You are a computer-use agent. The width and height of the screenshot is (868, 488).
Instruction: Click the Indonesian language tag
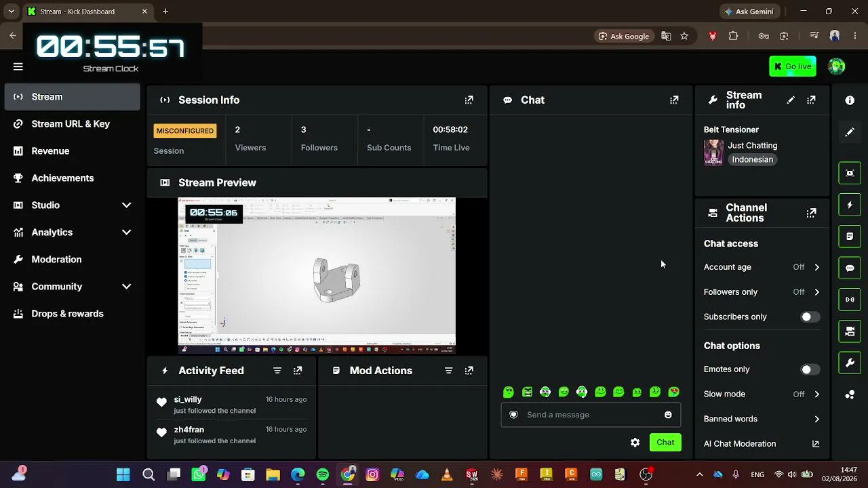pyautogui.click(x=752, y=160)
